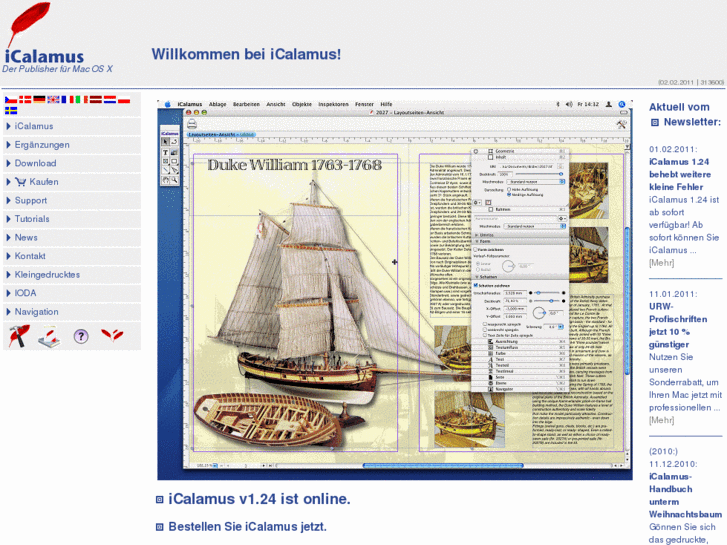This screenshot has width=727, height=545.
Task: Open the Ansicht menu
Action: pos(275,104)
